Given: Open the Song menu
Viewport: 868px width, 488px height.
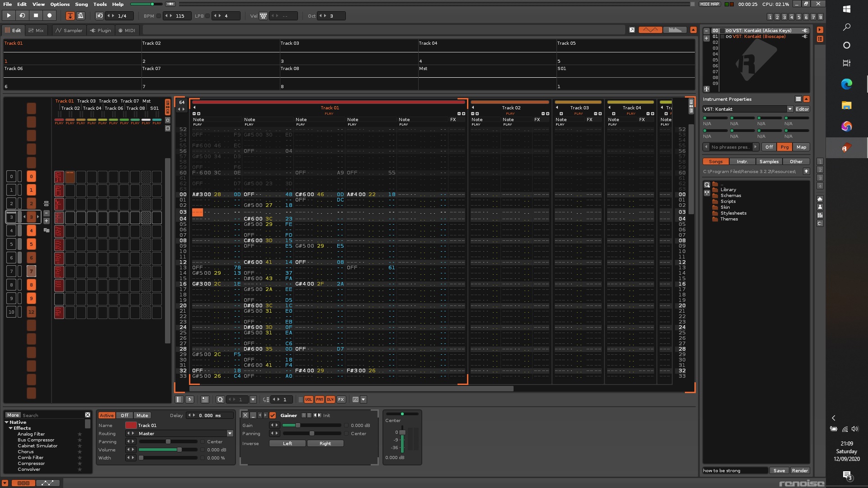Looking at the screenshot, I should tap(81, 4).
